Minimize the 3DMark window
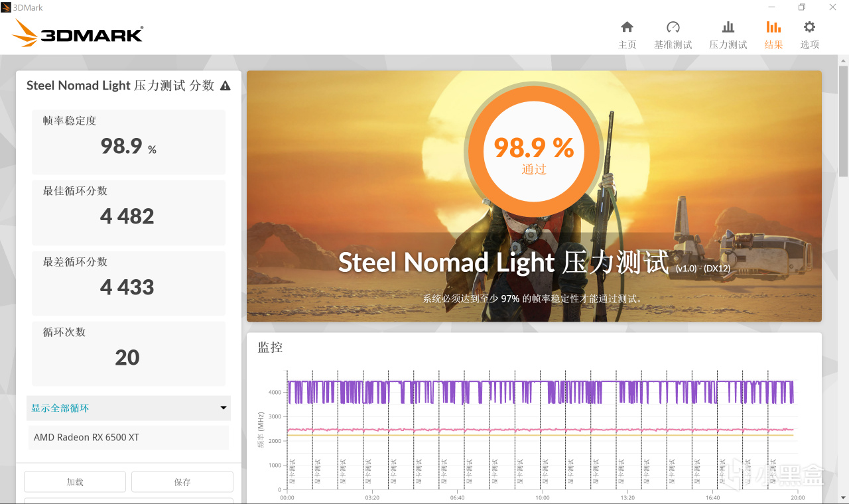Screen dimensions: 849x504 [x=771, y=7]
